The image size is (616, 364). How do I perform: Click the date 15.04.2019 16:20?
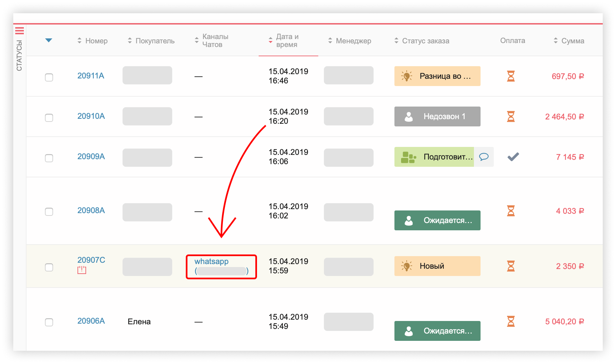tap(288, 116)
